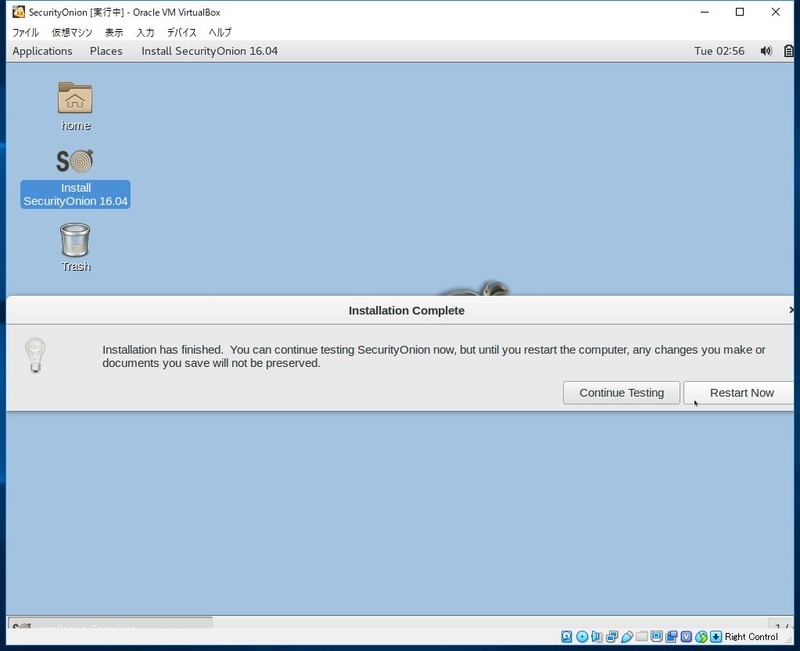Click the network adapter status icon
Image resolution: width=800 pixels, height=651 pixels.
[612, 636]
